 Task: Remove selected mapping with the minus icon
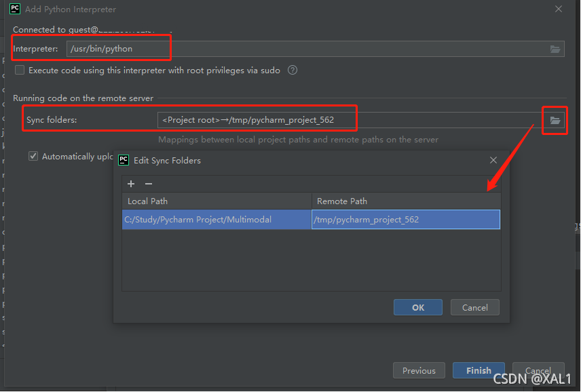pos(149,184)
